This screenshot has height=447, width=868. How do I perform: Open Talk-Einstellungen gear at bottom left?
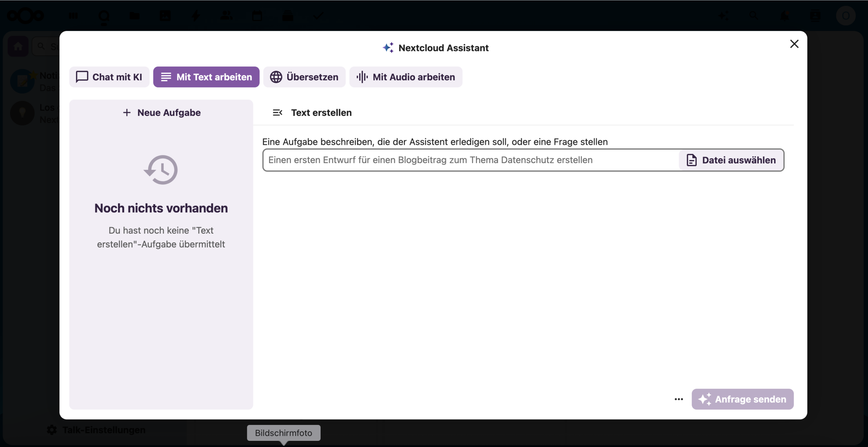coord(52,430)
